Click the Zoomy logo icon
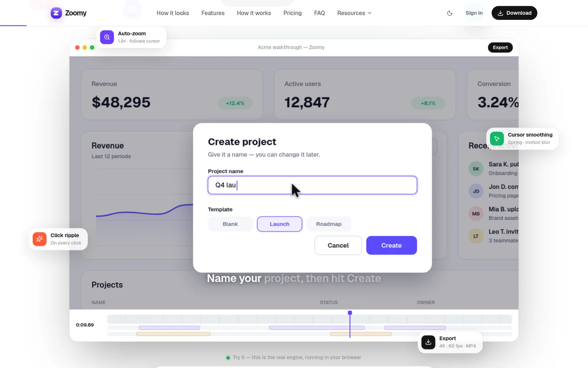Viewport: 588px width, 368px height. (56, 13)
